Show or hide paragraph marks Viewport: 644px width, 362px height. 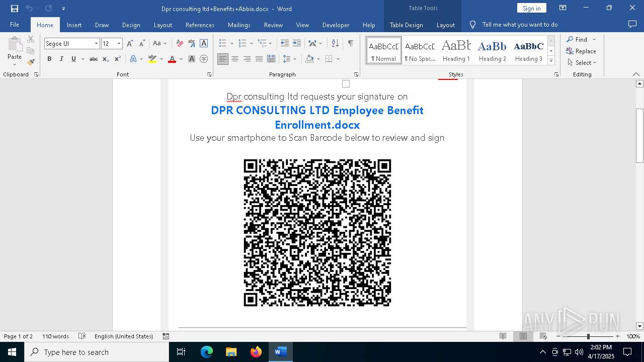(350, 44)
